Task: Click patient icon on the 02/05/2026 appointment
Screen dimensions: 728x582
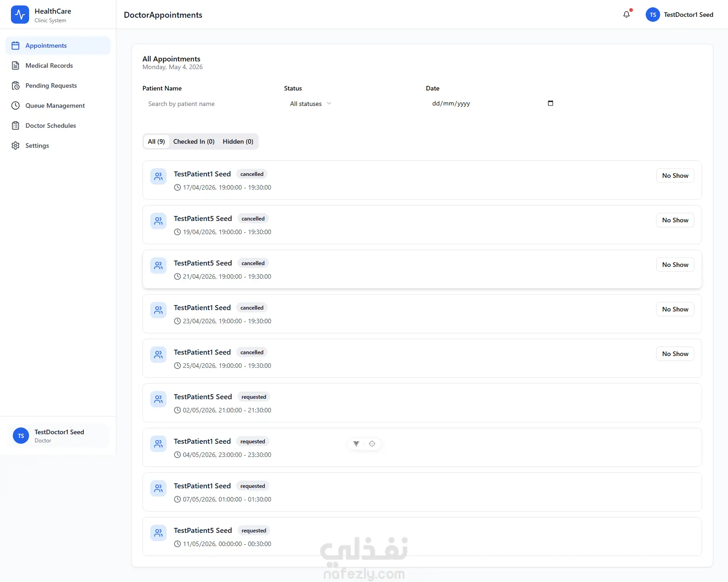Action: 158,399
